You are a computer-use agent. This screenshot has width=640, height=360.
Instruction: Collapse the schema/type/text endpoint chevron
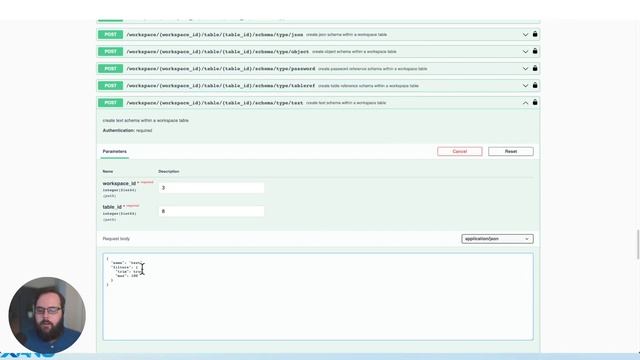coord(525,103)
